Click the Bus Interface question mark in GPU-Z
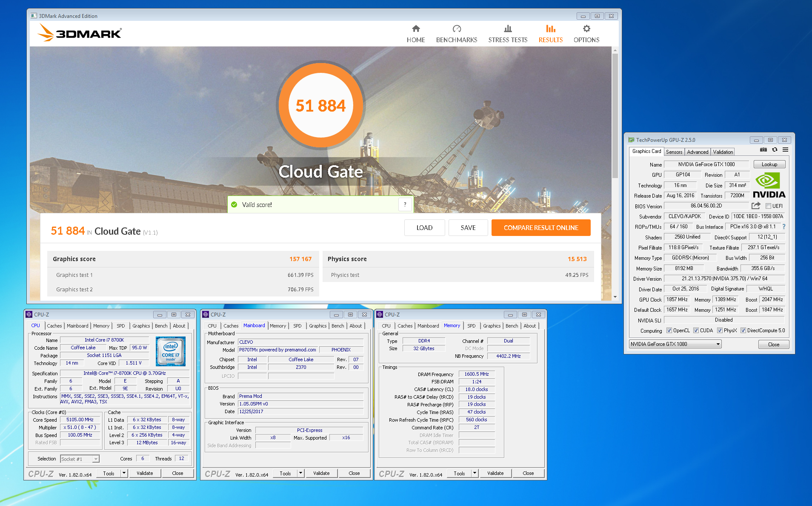The image size is (812, 506). (x=784, y=227)
